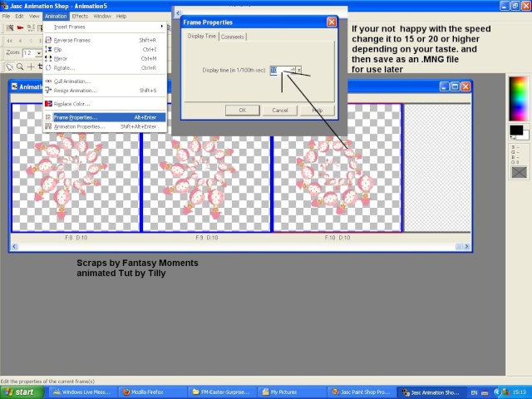Choose Reverse Frames from the Animation menu
The image size is (532, 399).
[x=106, y=40]
